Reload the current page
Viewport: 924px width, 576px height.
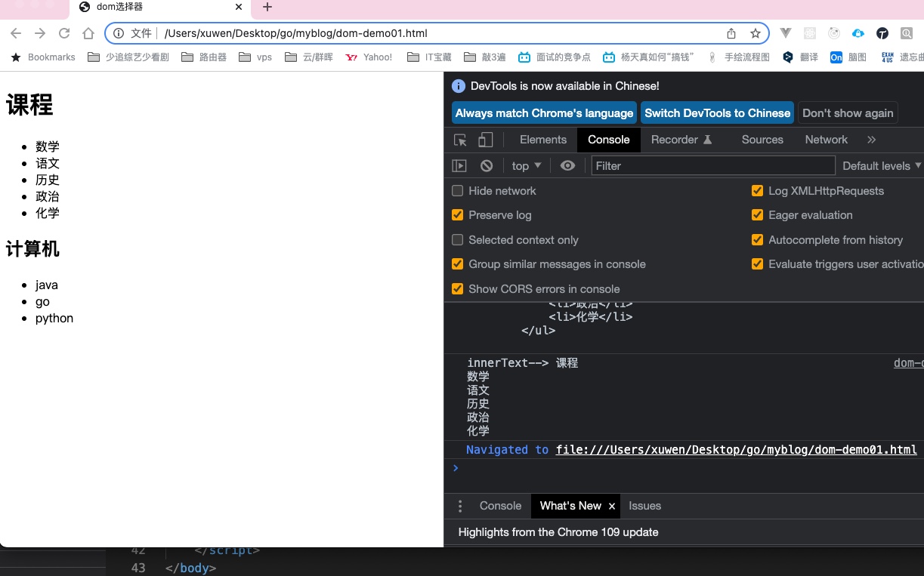pyautogui.click(x=64, y=33)
